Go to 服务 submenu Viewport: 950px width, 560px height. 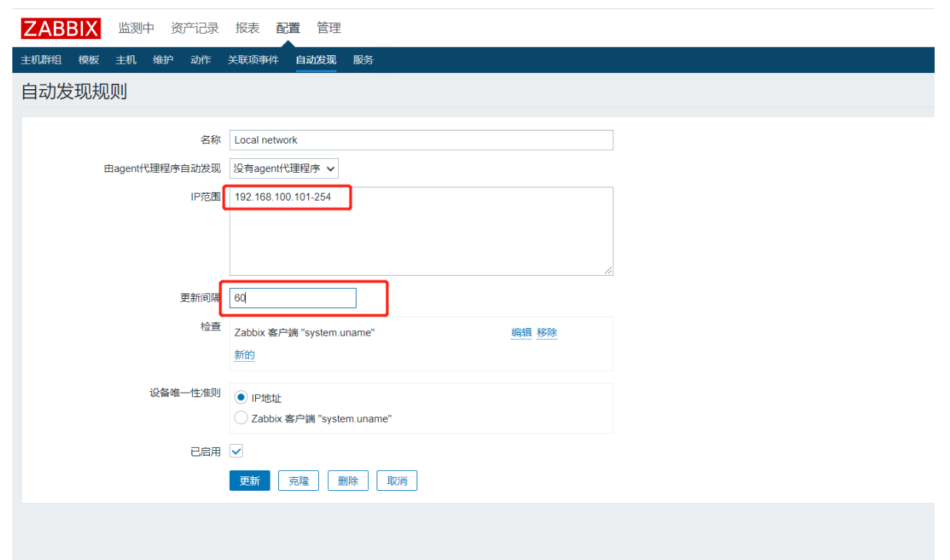pos(364,60)
